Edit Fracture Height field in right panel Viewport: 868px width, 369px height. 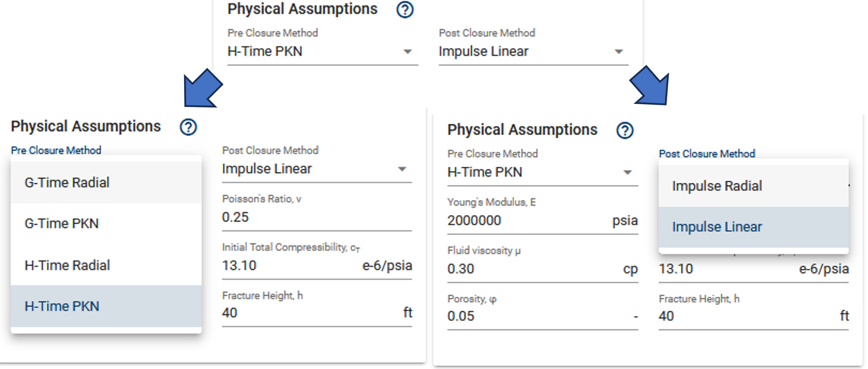[x=753, y=316]
